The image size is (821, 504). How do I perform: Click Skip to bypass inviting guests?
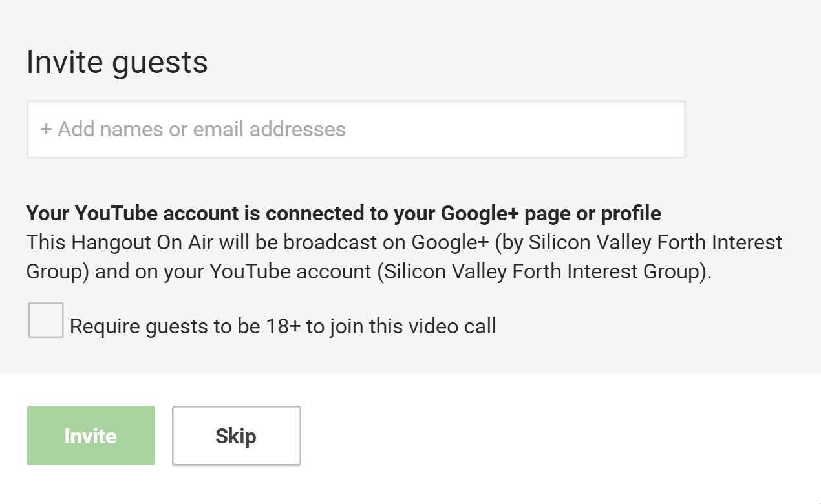[x=235, y=436]
